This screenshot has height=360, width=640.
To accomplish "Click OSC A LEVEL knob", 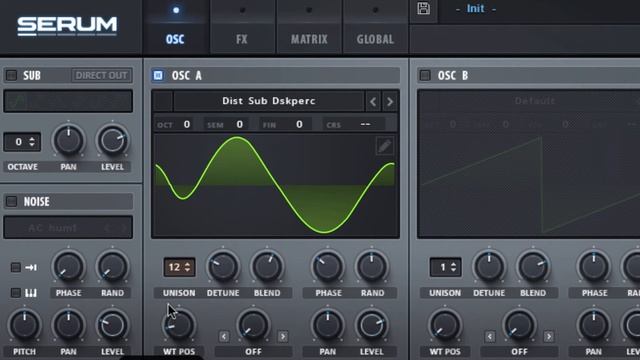I will (371, 325).
